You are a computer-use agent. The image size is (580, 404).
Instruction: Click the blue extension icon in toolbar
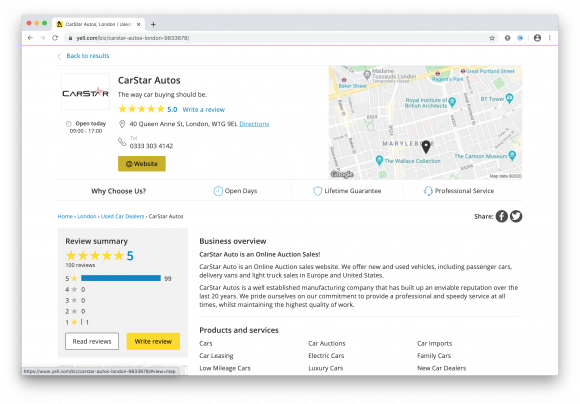coord(520,38)
